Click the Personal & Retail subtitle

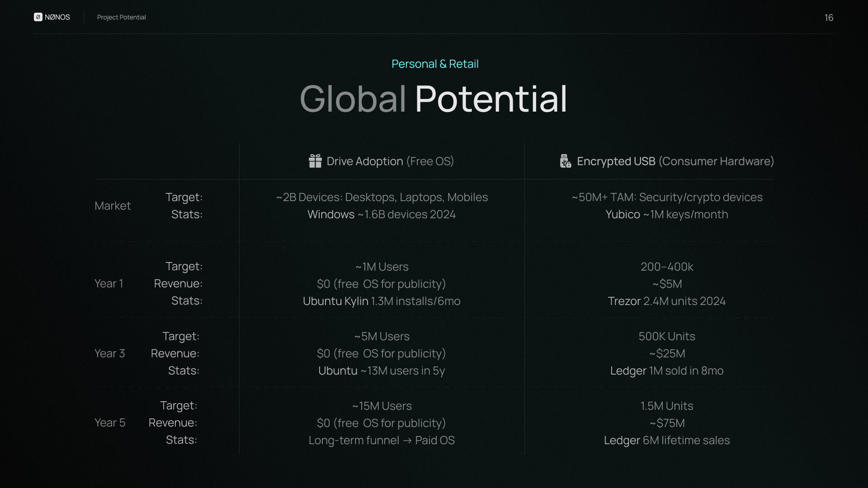(434, 64)
